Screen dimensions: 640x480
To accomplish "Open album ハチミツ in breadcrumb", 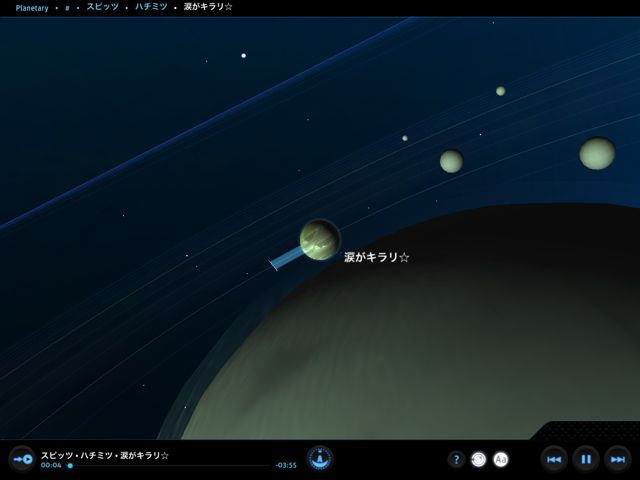I will point(151,7).
